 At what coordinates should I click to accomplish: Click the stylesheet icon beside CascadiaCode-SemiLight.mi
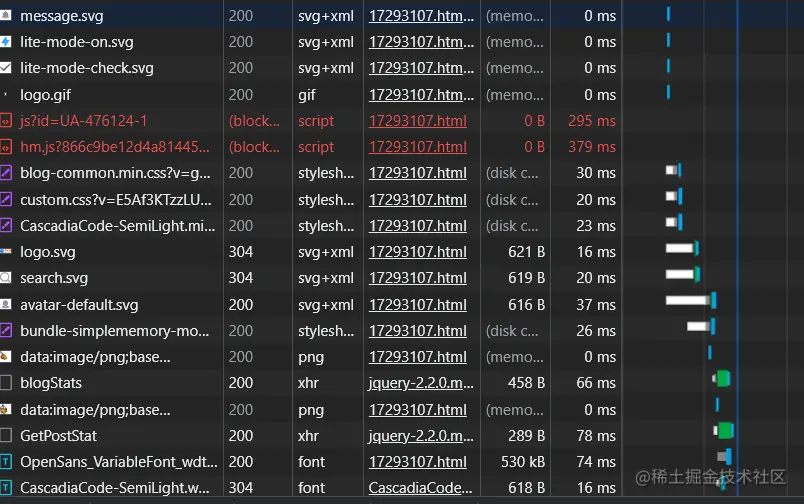pos(6,226)
